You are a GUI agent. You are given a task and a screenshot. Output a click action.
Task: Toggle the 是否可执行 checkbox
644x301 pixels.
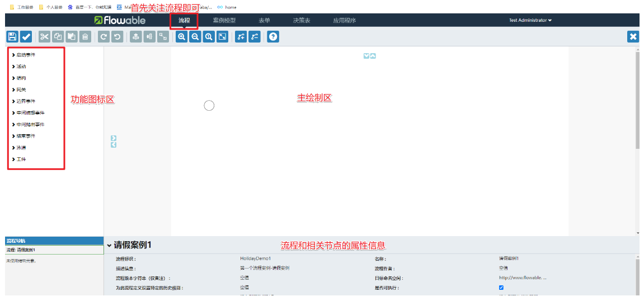pos(501,288)
